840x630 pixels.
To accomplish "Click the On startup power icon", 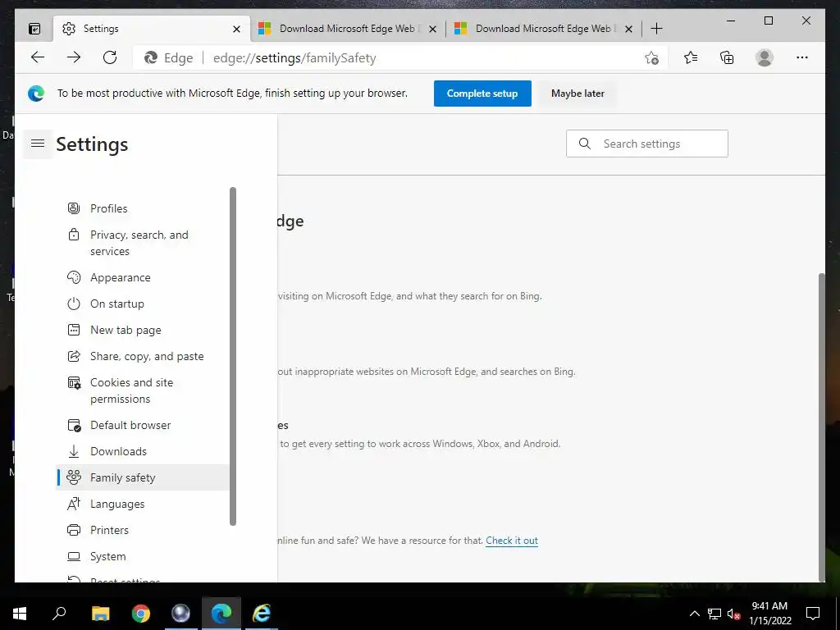I will click(74, 304).
